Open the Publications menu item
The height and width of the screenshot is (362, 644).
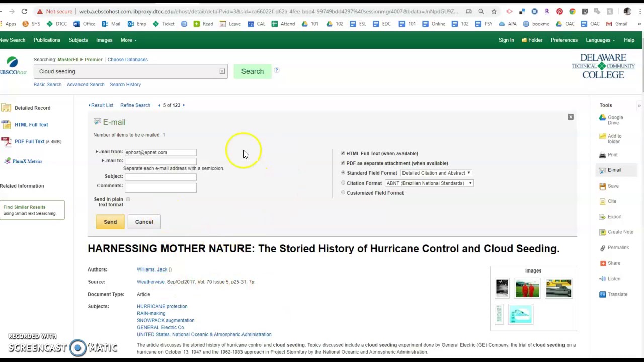click(x=47, y=40)
